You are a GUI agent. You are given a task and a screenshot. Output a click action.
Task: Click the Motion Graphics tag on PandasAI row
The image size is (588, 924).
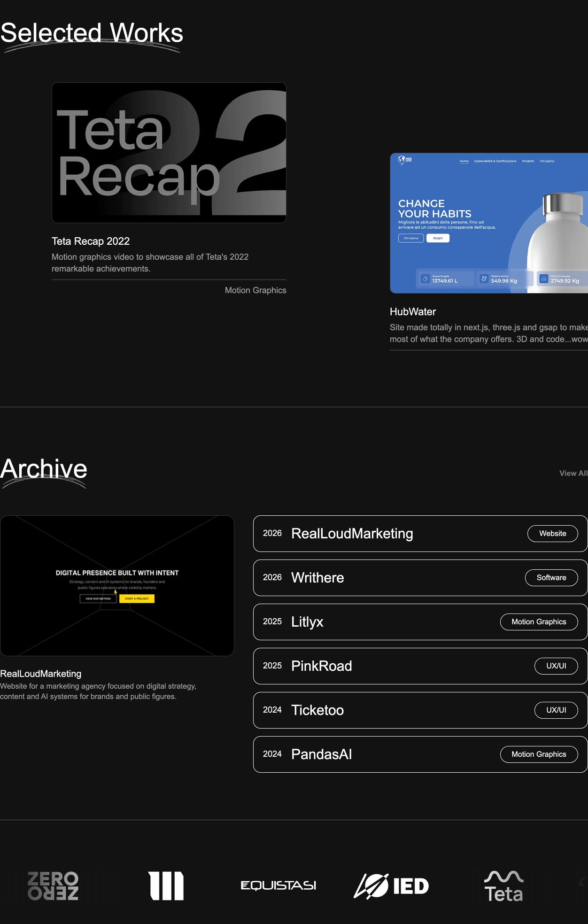click(539, 754)
